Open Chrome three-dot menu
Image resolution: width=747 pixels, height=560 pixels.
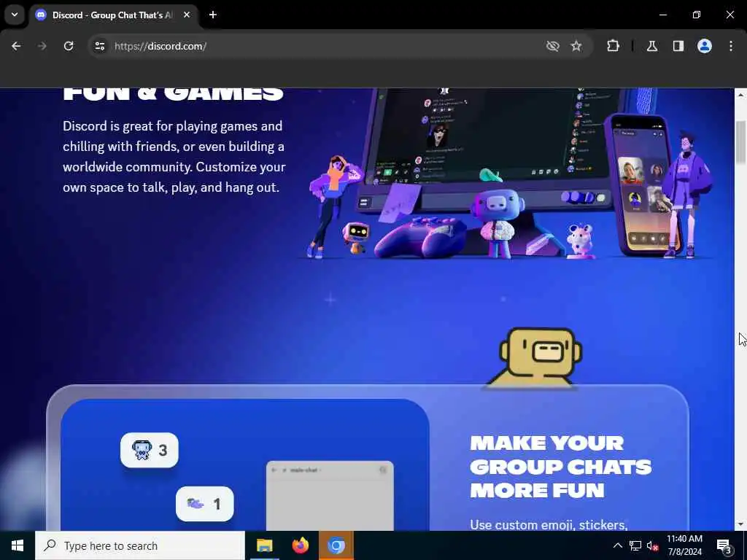731,46
